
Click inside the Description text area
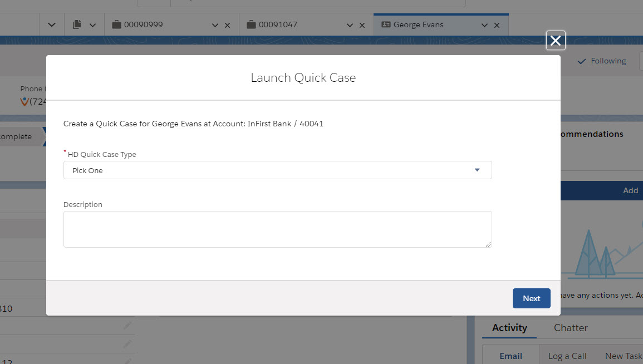(277, 229)
